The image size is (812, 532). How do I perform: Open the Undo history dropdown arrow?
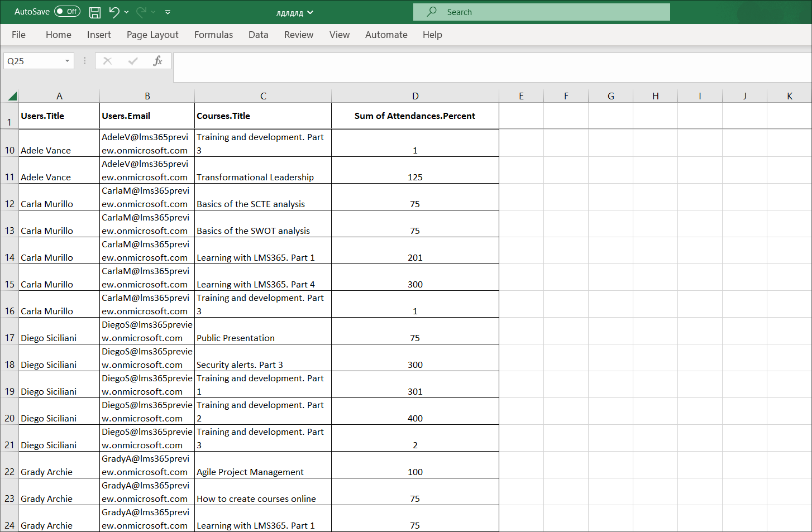pos(127,12)
